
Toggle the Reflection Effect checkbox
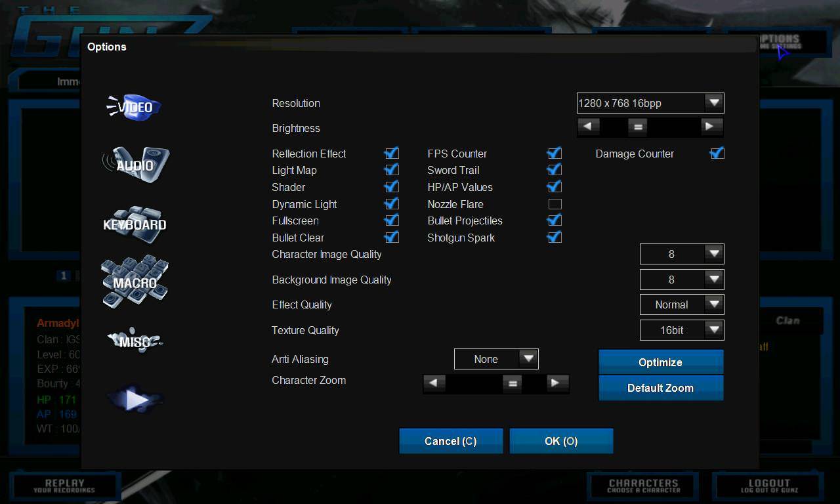coord(392,153)
